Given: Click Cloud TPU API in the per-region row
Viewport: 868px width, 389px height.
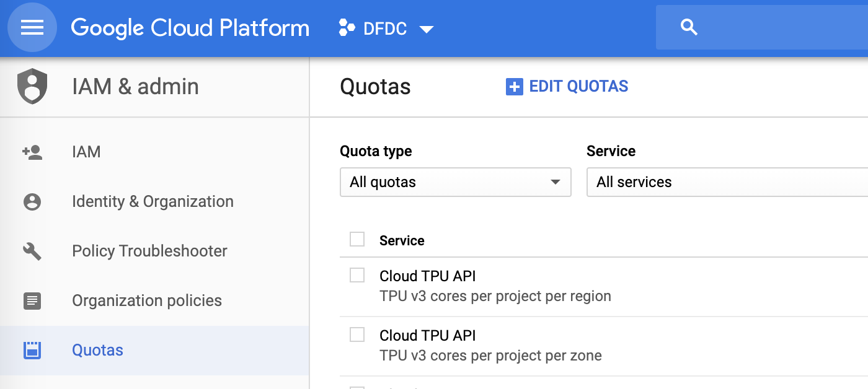Looking at the screenshot, I should click(x=428, y=276).
